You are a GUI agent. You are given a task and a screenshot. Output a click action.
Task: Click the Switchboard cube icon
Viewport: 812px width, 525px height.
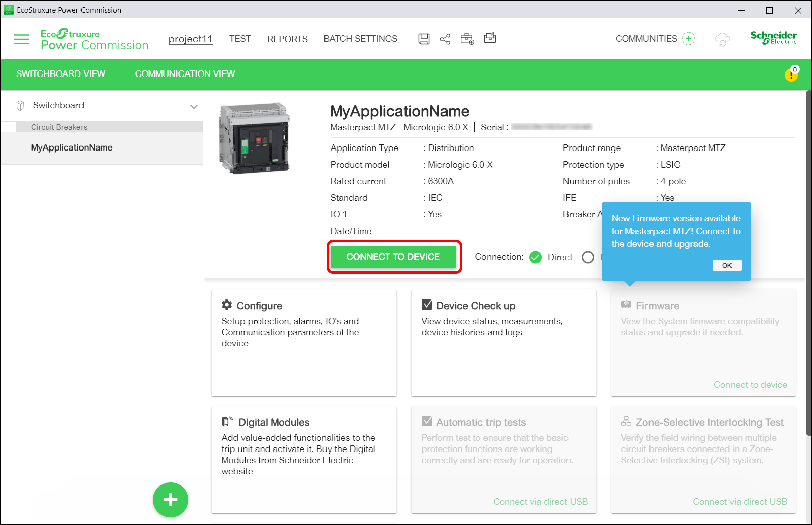pyautogui.click(x=20, y=106)
